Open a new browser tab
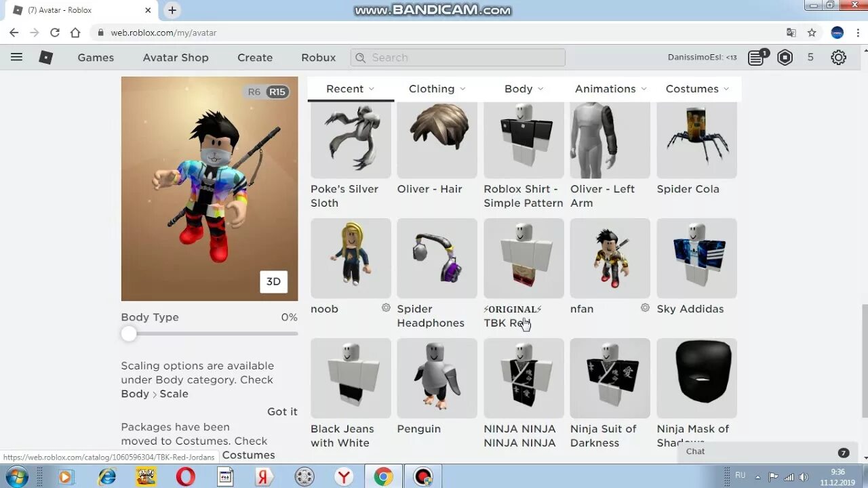 coord(172,10)
